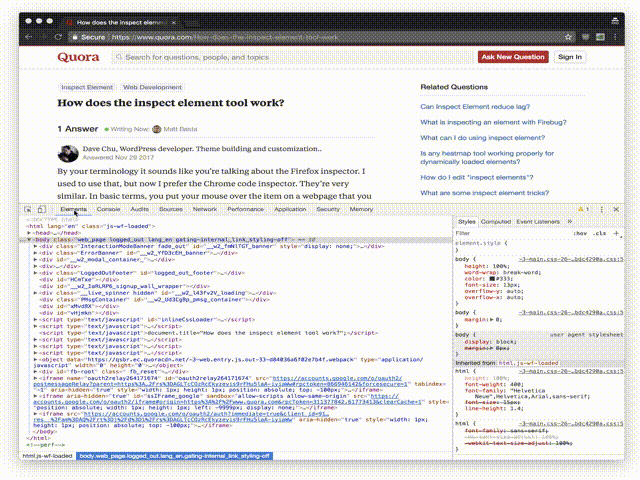Open the Network tab

[205, 209]
